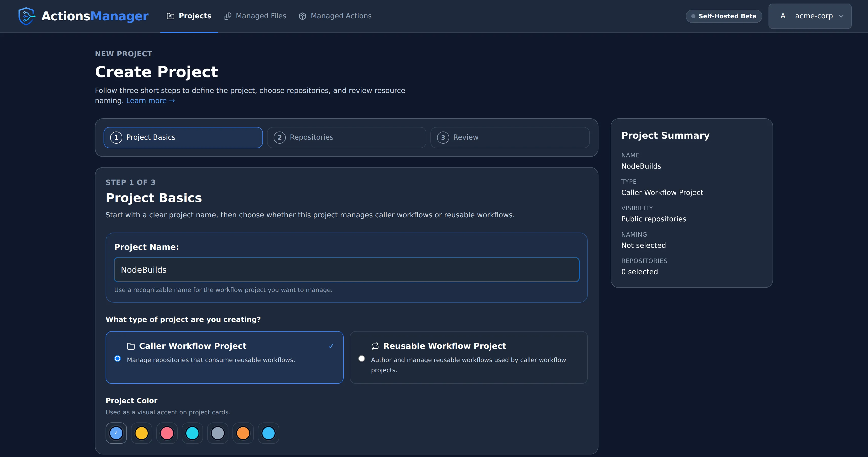
Task: Choose the Reusable Workflow Project card title
Action: 444,346
